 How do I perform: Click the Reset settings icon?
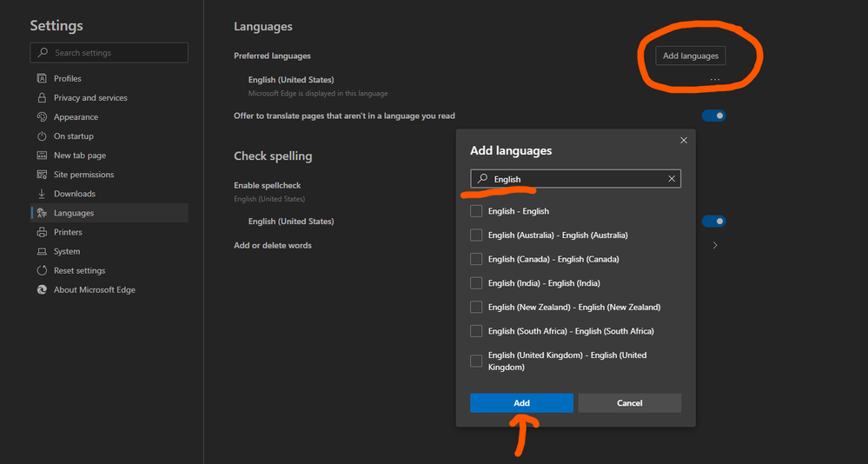(42, 271)
